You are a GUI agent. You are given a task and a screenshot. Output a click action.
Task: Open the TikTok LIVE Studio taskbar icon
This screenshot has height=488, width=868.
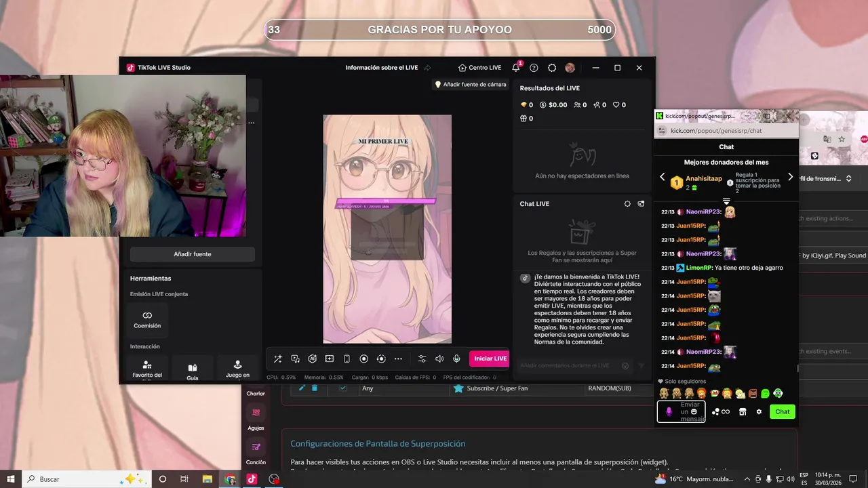[252, 479]
